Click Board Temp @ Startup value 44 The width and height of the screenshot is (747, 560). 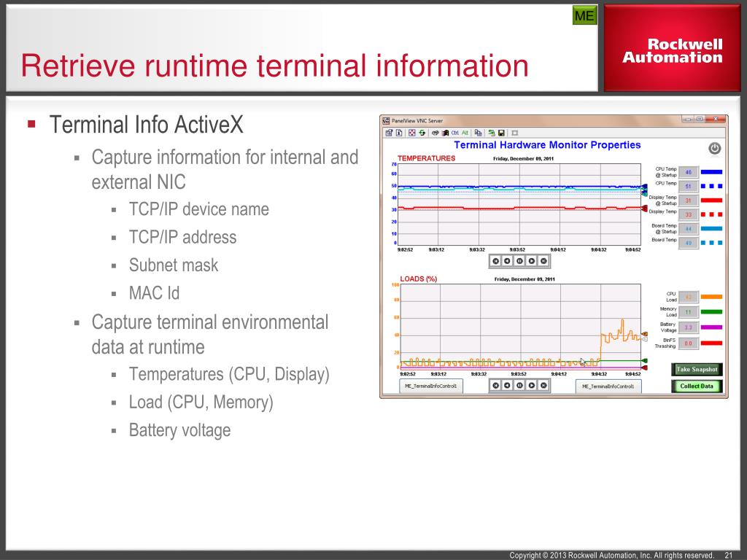click(689, 229)
